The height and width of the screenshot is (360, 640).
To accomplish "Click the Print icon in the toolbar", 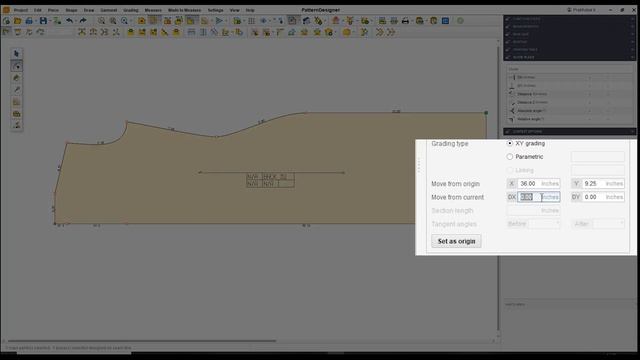I will tap(405, 21).
